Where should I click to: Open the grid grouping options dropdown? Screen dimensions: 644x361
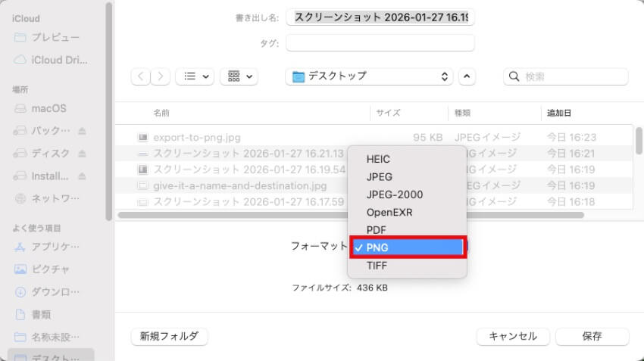tap(239, 76)
